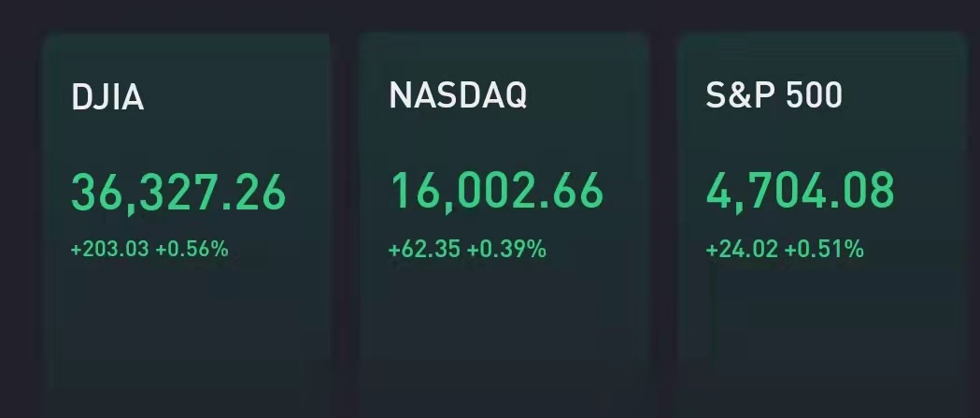Select the DJIA percent change +0.56%
This screenshot has width=980, height=418.
tap(192, 249)
